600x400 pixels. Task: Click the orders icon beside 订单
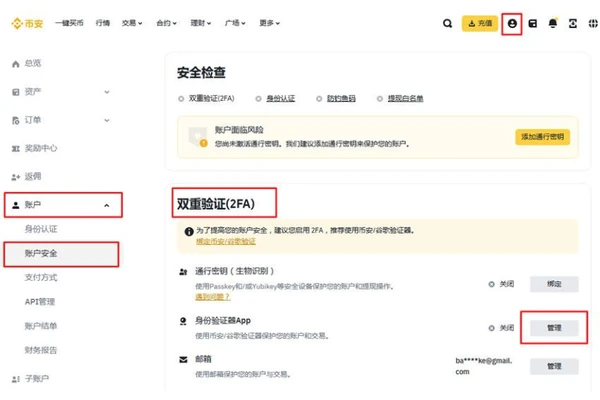(16, 121)
